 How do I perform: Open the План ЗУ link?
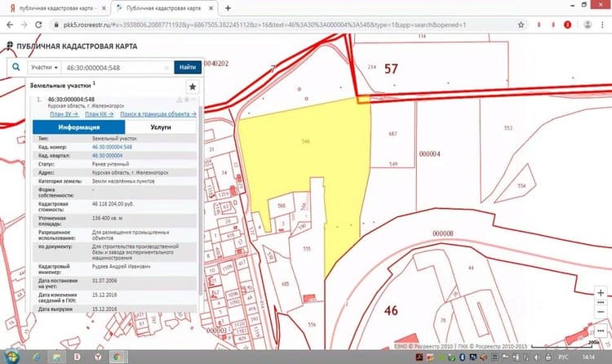point(64,114)
